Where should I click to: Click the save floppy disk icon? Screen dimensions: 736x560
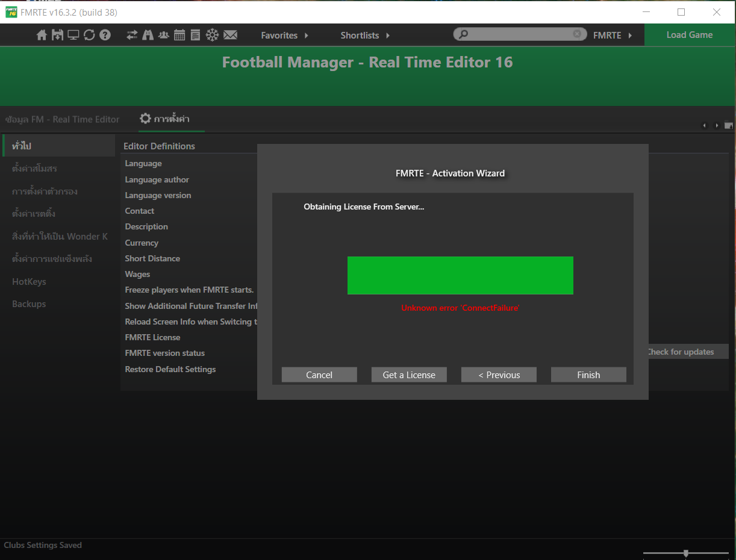coord(57,36)
